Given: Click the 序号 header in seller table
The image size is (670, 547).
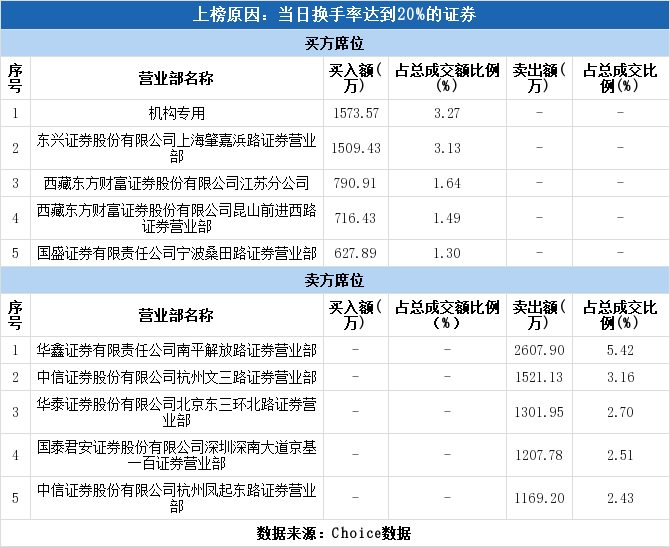Looking at the screenshot, I should [x=15, y=315].
